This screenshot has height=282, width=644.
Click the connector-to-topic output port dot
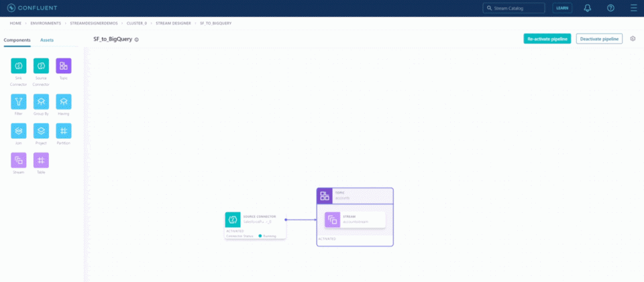tap(286, 220)
